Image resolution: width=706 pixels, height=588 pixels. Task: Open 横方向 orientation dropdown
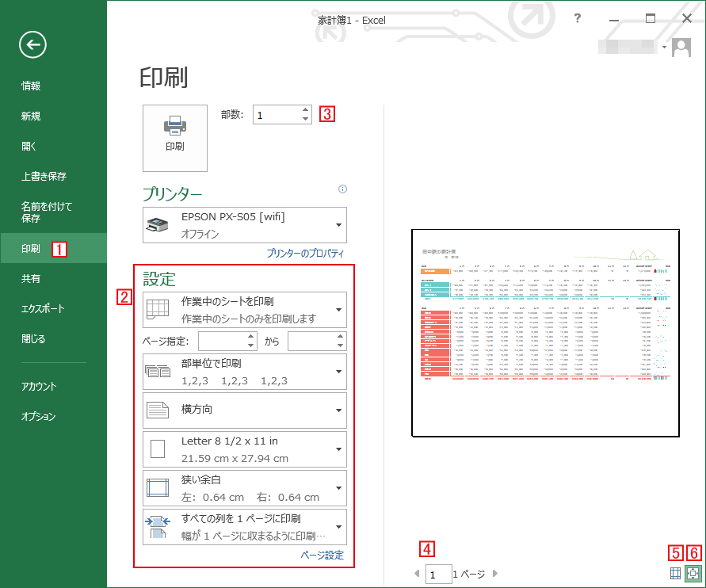[x=245, y=410]
